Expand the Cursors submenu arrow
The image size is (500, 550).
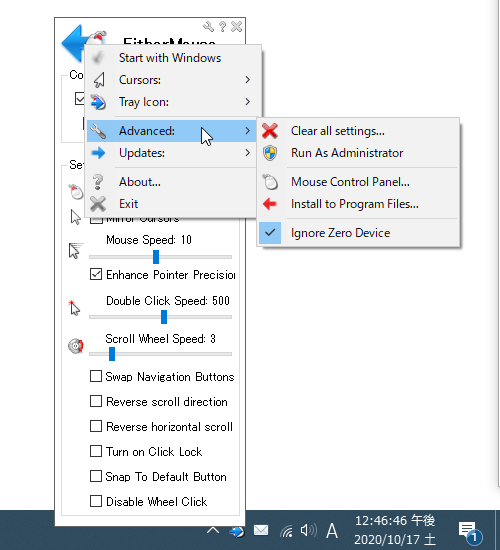pos(248,80)
